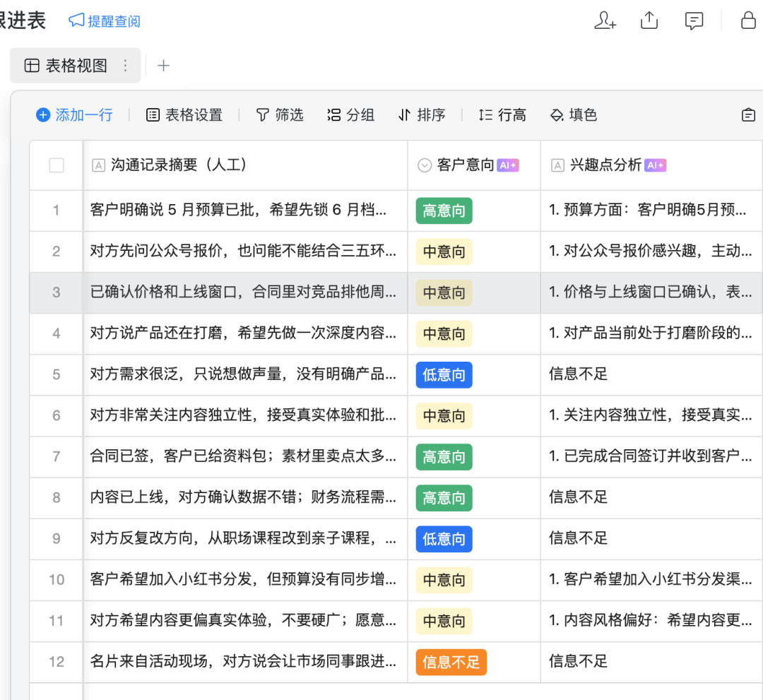Click the select type icon beside 客户意向
This screenshot has height=700, width=763.
[425, 165]
